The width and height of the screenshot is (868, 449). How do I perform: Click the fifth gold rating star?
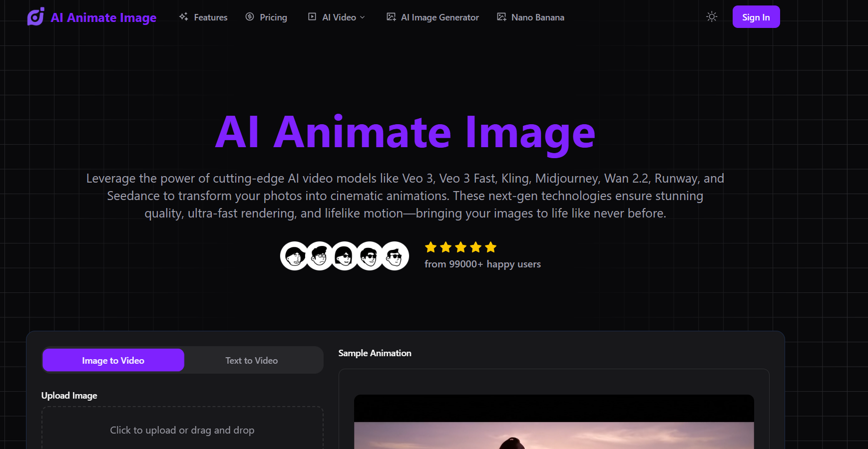[491, 247]
